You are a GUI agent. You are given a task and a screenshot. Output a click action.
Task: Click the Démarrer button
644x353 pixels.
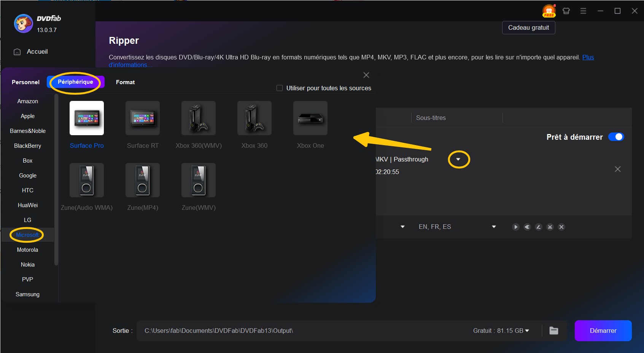click(603, 331)
